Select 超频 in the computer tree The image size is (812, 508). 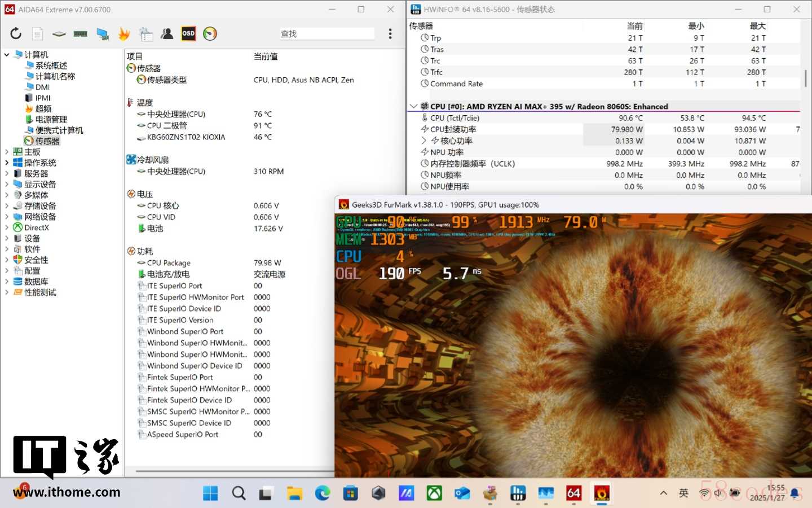click(x=43, y=108)
